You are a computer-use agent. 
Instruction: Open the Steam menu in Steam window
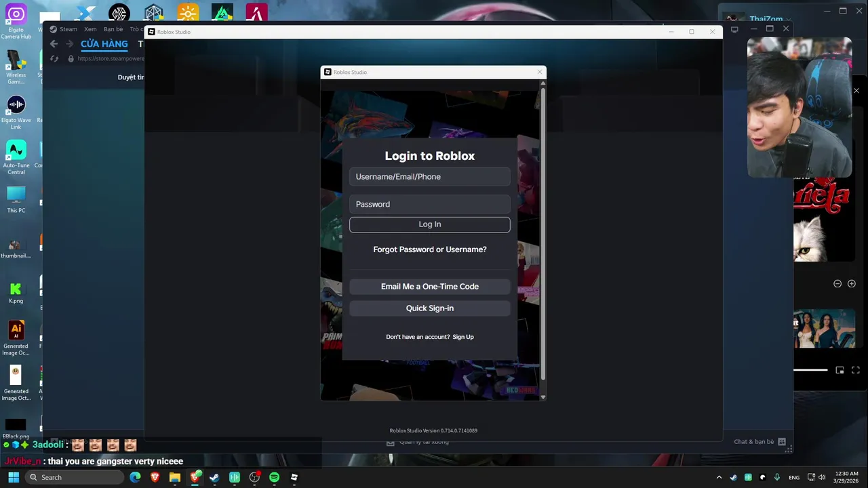(x=68, y=29)
